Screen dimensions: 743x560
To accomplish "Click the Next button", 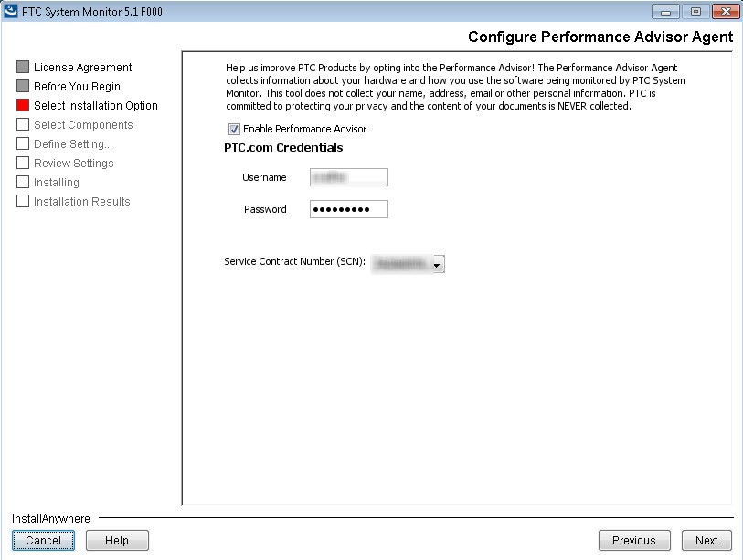I will (x=706, y=540).
